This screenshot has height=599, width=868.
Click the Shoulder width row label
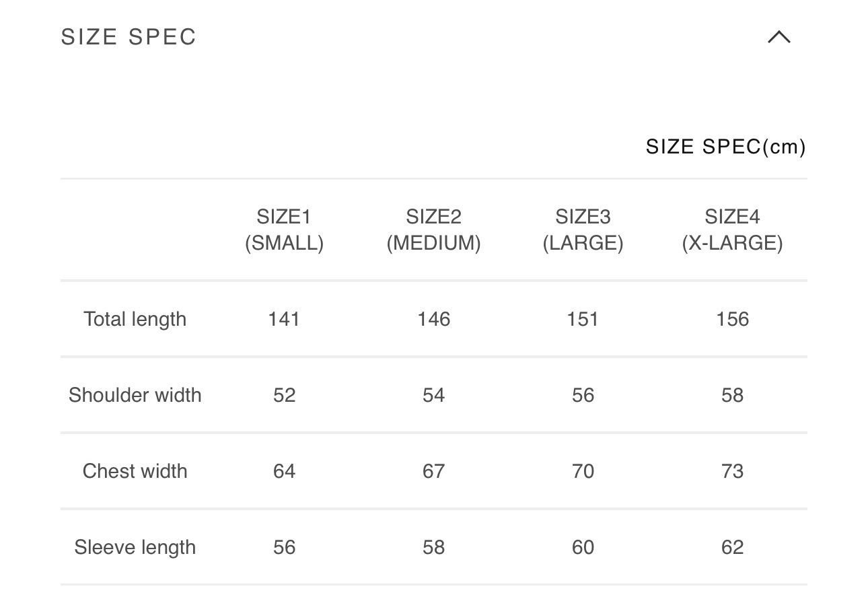click(135, 395)
